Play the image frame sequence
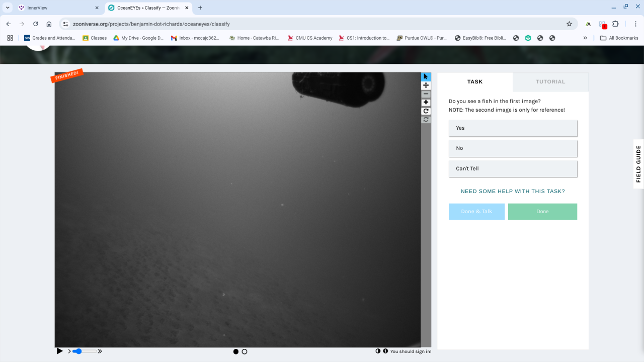Image resolution: width=644 pixels, height=362 pixels. coord(60,351)
